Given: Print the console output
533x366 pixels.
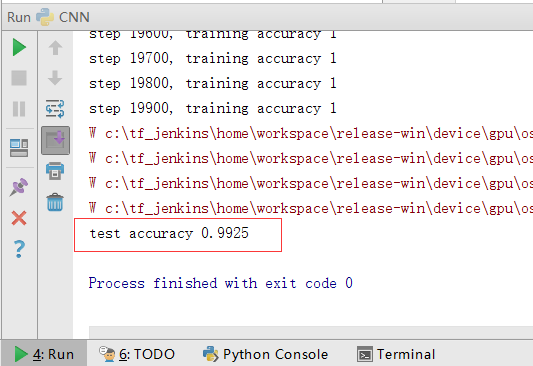Looking at the screenshot, I should click(55, 171).
